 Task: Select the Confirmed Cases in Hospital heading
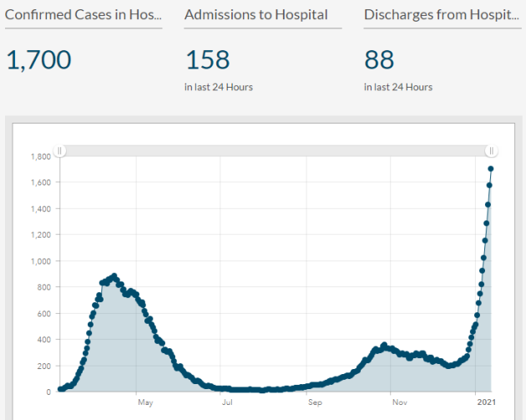pyautogui.click(x=83, y=15)
